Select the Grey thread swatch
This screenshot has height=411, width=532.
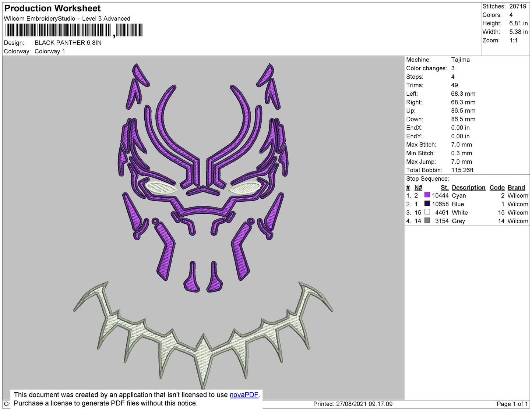click(427, 220)
